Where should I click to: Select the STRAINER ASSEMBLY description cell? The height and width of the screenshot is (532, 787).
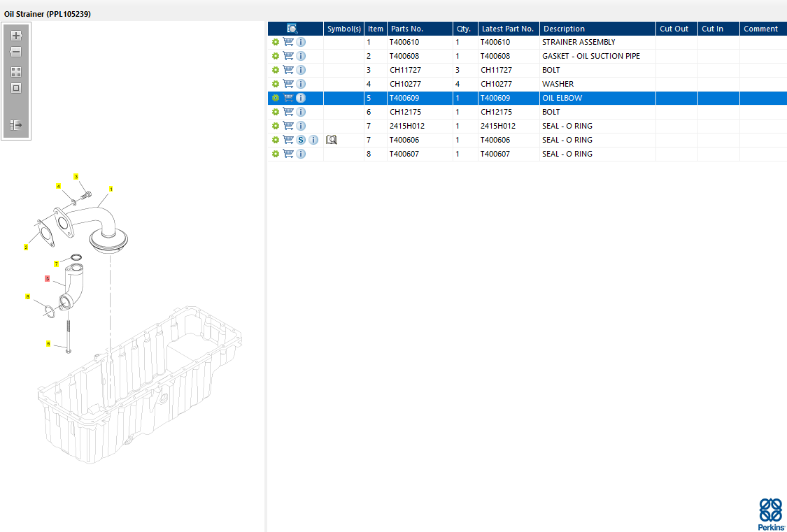coord(598,42)
